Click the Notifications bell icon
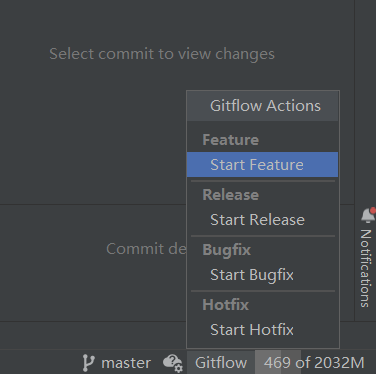Image resolution: width=376 pixels, height=374 pixels. (x=368, y=215)
